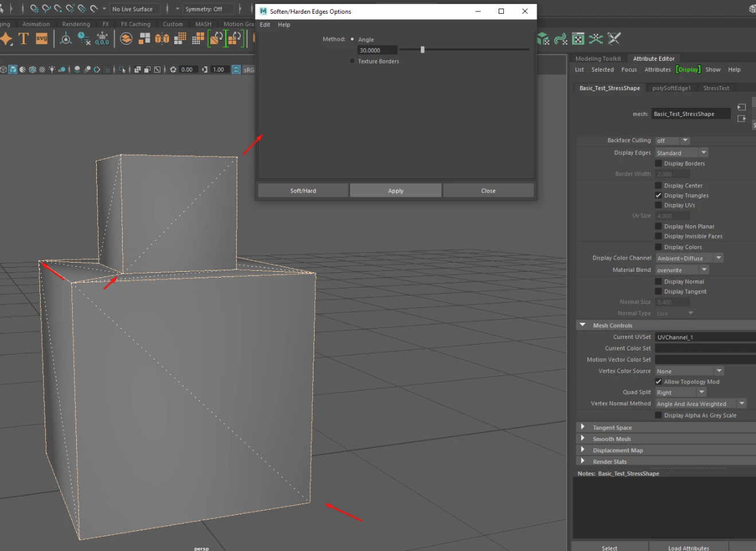Image resolution: width=756 pixels, height=551 pixels.
Task: Open the polygon Text tool on the shelf
Action: point(23,38)
